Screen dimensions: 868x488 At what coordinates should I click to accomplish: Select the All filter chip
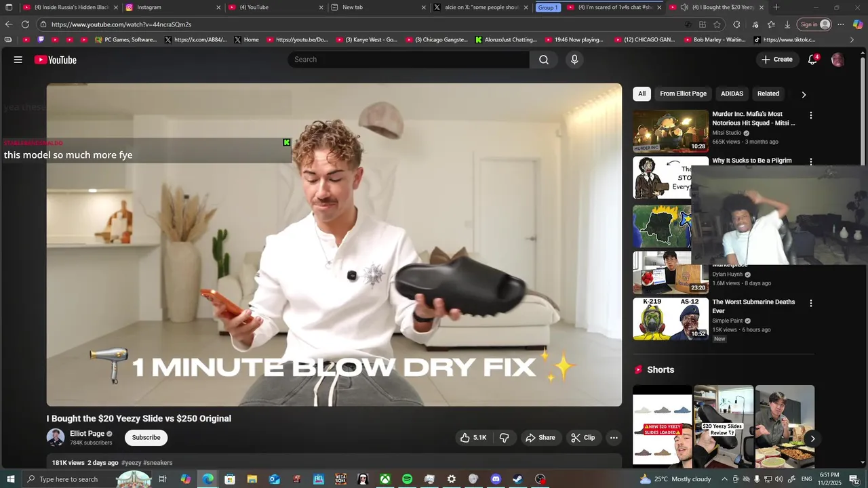642,94
